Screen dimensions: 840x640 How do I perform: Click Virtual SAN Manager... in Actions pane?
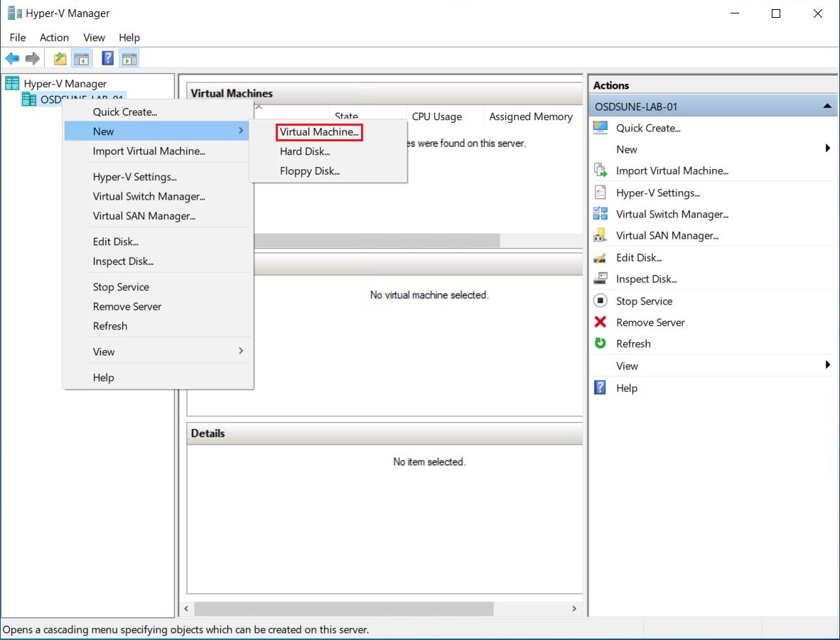pyautogui.click(x=667, y=236)
